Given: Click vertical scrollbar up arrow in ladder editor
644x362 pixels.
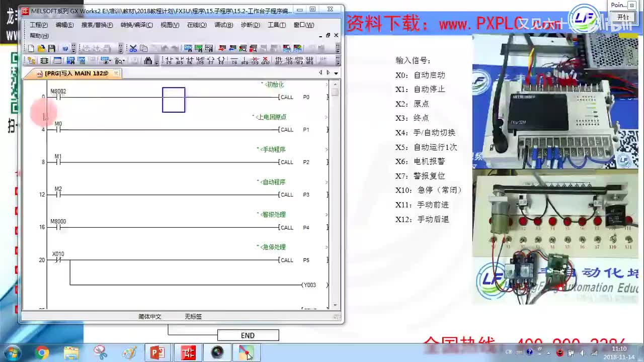Looking at the screenshot, I should [x=335, y=84].
